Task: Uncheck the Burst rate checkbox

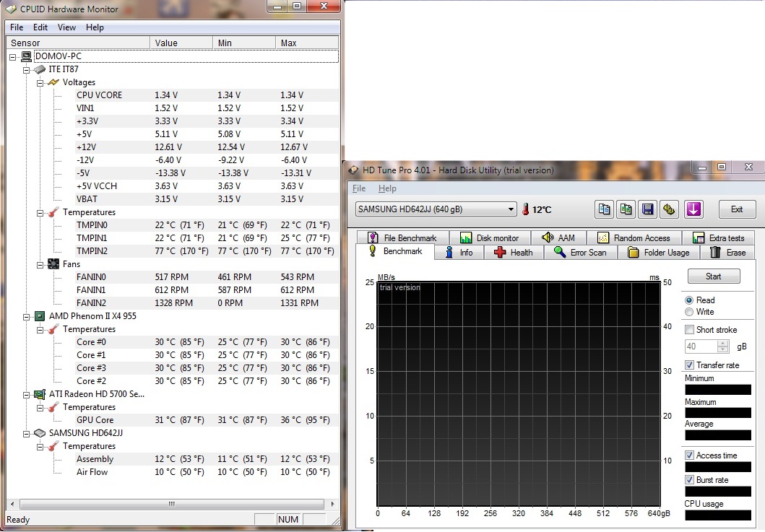Action: click(x=690, y=480)
